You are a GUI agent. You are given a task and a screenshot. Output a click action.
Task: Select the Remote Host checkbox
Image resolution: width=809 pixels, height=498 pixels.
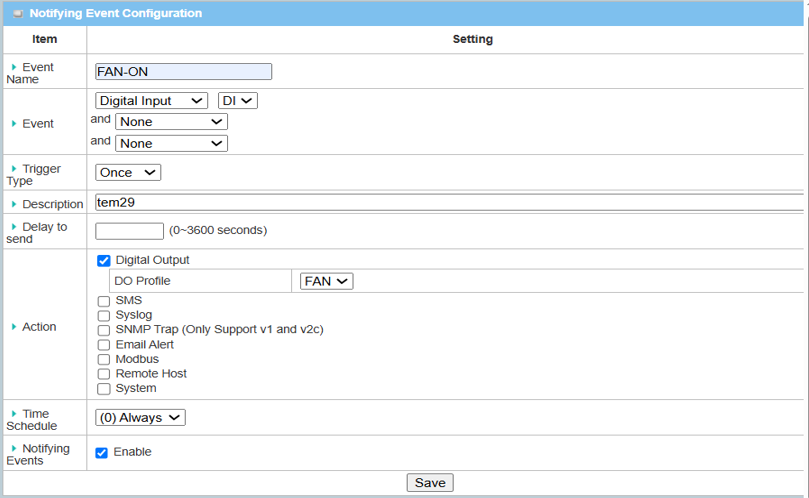click(x=104, y=374)
